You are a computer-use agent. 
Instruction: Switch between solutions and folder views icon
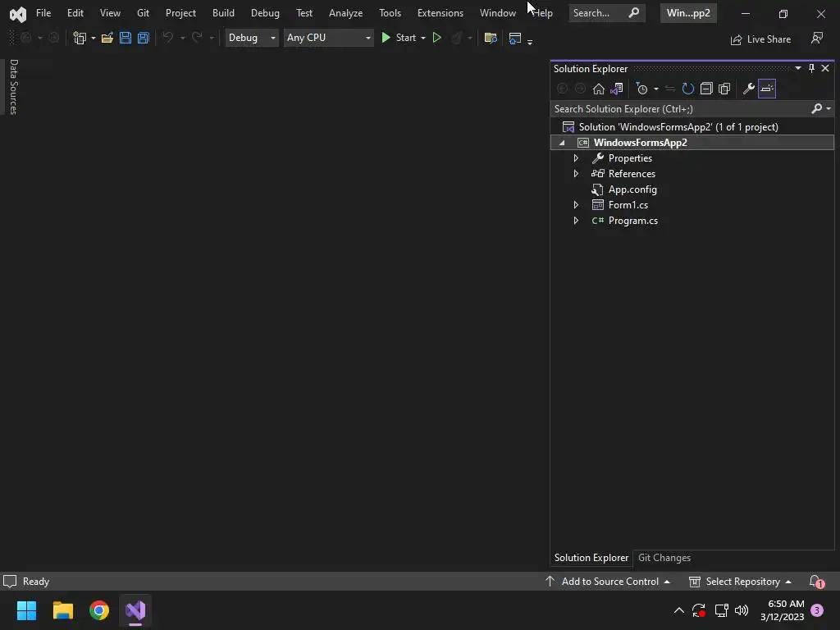617,89
